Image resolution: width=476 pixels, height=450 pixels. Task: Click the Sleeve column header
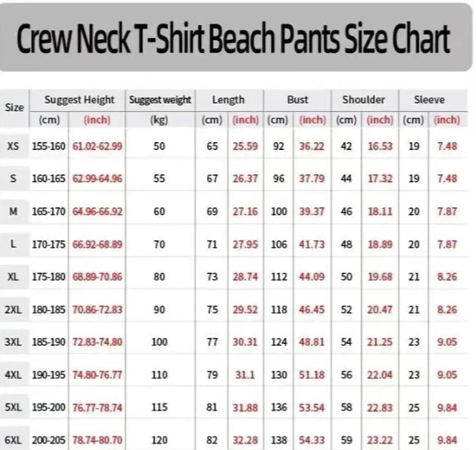click(x=429, y=100)
